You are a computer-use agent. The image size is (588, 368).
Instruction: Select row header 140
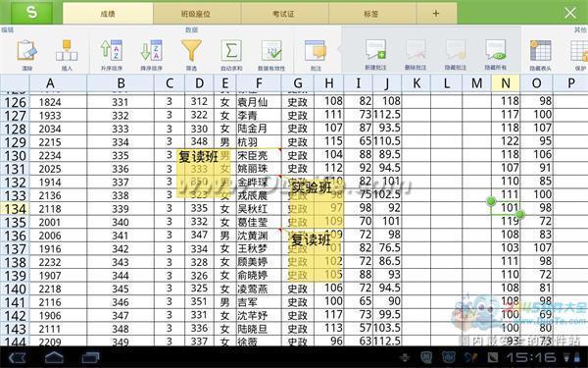pyautogui.click(x=15, y=289)
